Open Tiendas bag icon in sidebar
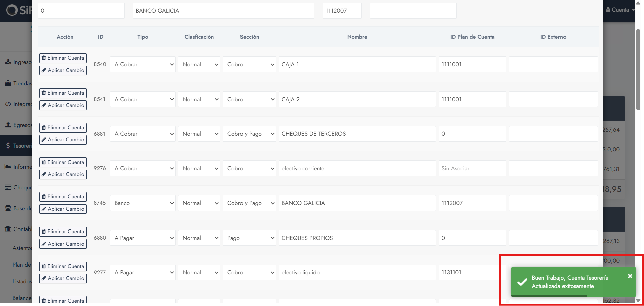Screen dimensions: 644x306 click(8, 83)
